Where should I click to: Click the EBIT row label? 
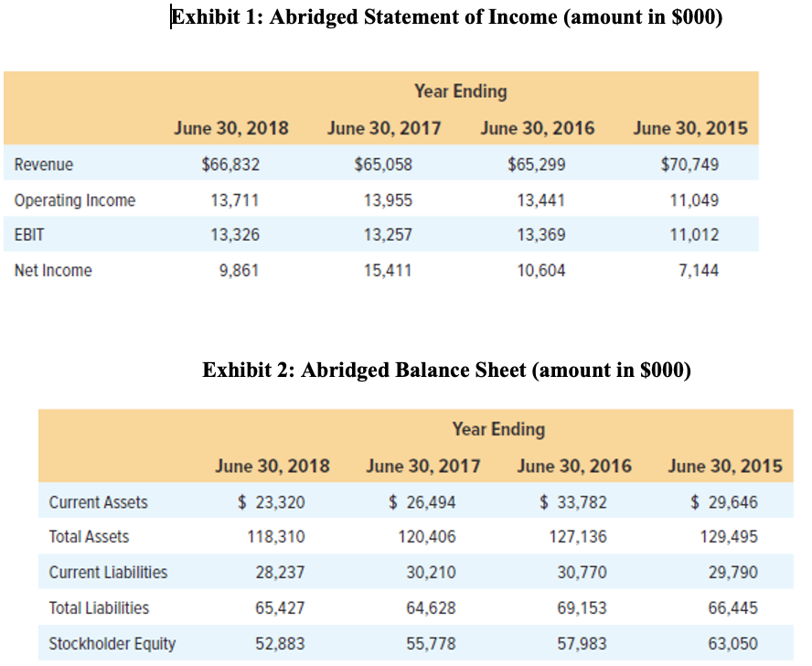pos(29,235)
